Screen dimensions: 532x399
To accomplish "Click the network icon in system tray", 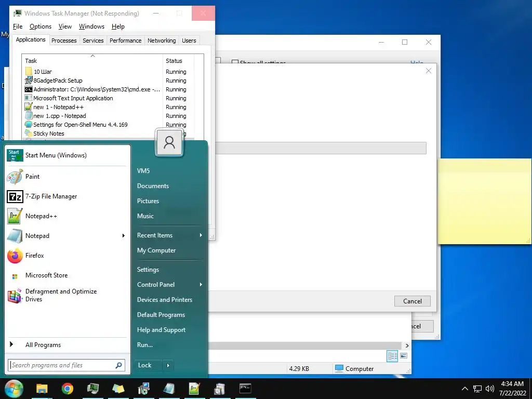I will tap(477, 389).
